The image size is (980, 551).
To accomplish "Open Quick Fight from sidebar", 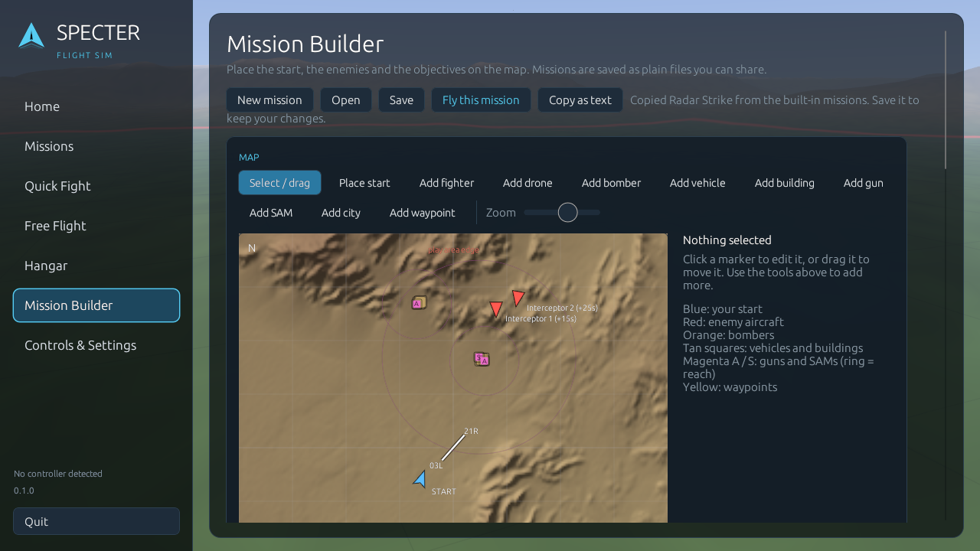I will point(96,186).
